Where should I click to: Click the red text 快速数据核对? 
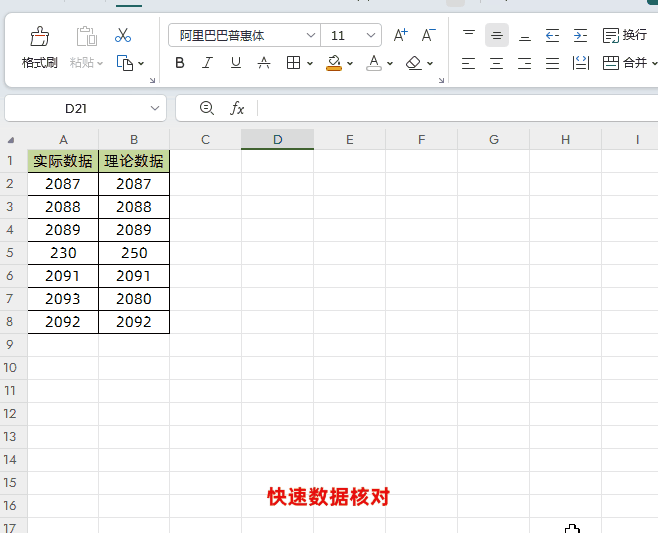(x=329, y=497)
